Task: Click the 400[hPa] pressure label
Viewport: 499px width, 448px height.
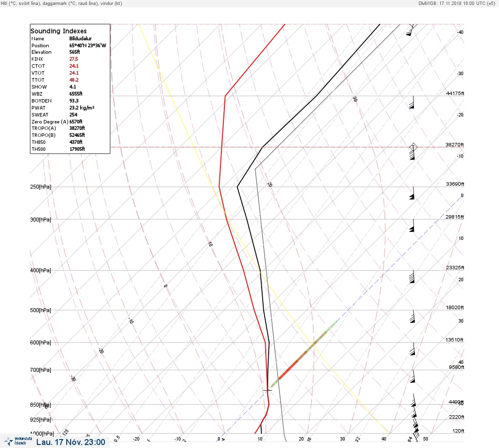Action: coord(40,270)
